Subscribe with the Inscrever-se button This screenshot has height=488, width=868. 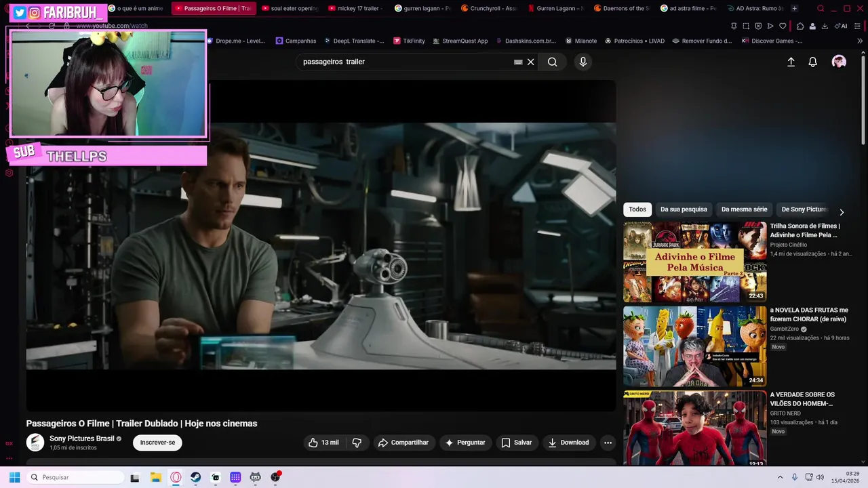[157, 443]
